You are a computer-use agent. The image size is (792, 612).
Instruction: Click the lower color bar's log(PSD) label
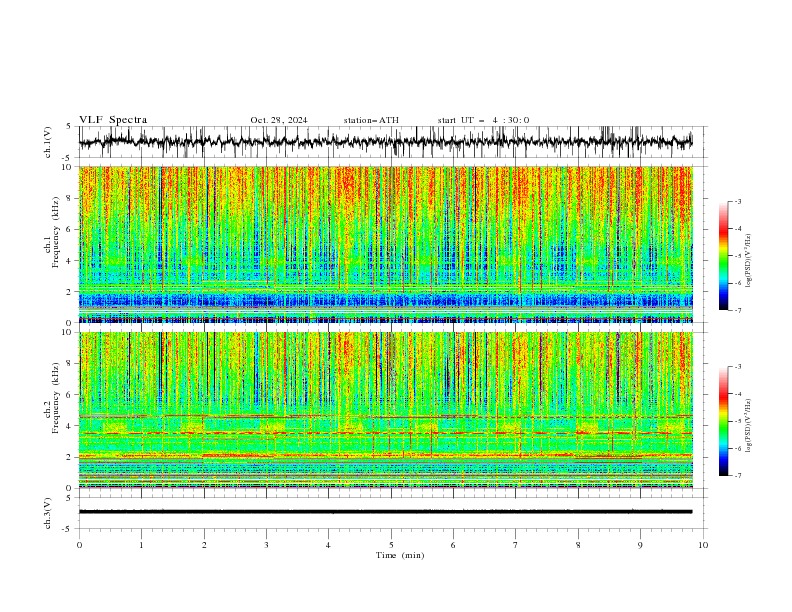point(749,426)
